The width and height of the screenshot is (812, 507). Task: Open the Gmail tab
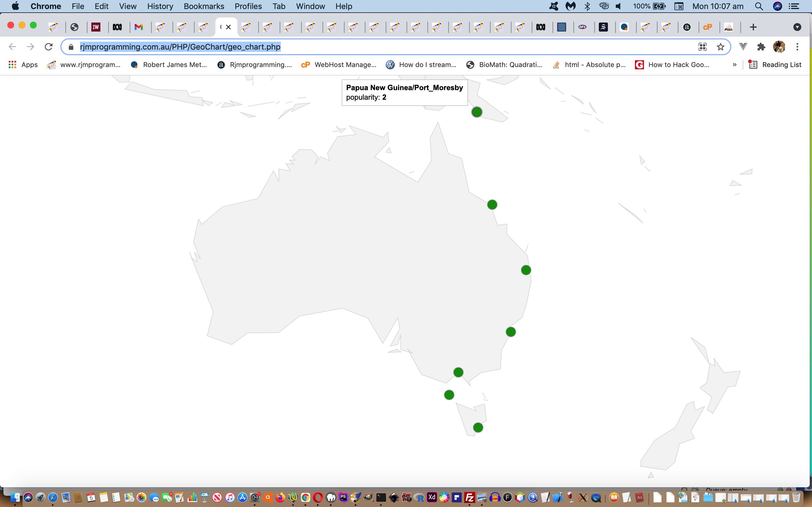(139, 27)
